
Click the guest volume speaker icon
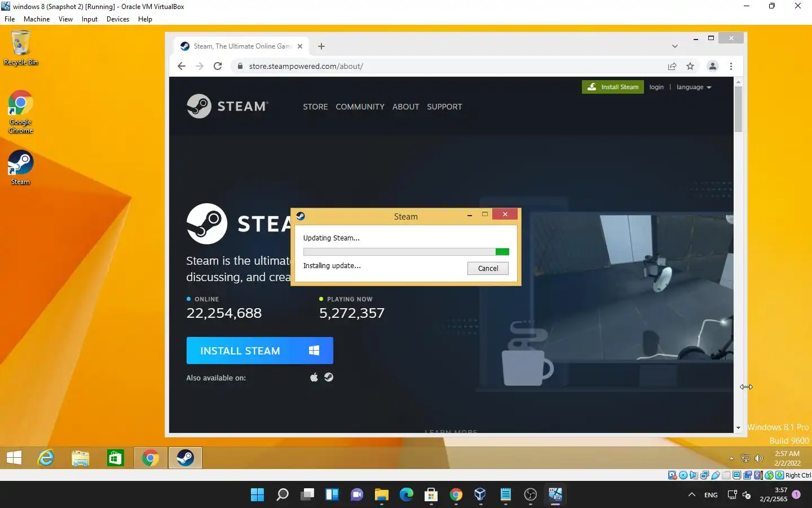click(x=759, y=458)
